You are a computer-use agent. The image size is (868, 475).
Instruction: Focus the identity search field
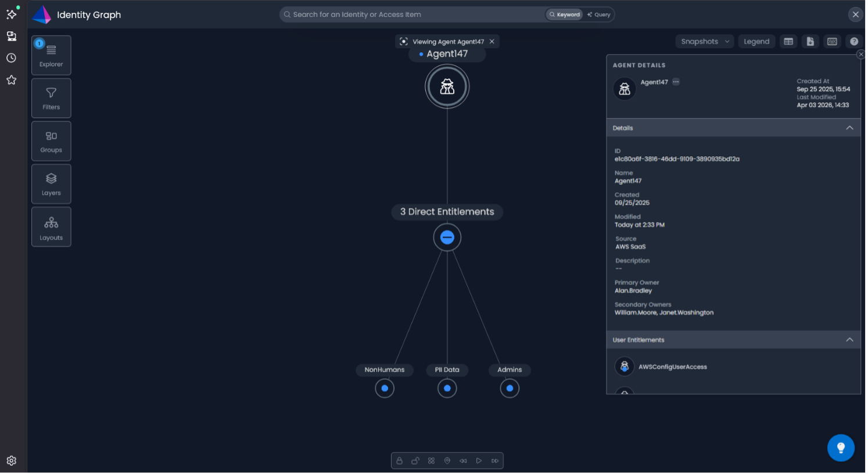[x=413, y=15]
